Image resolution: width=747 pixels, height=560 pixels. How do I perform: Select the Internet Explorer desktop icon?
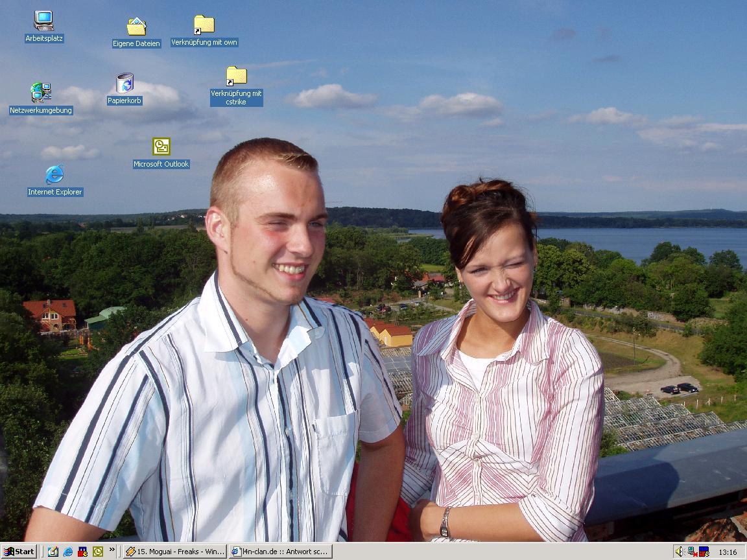point(54,174)
